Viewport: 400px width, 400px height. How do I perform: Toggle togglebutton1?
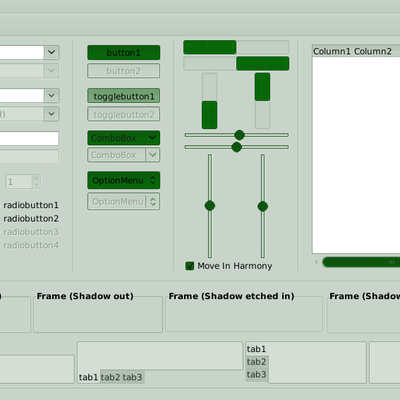click(x=124, y=96)
